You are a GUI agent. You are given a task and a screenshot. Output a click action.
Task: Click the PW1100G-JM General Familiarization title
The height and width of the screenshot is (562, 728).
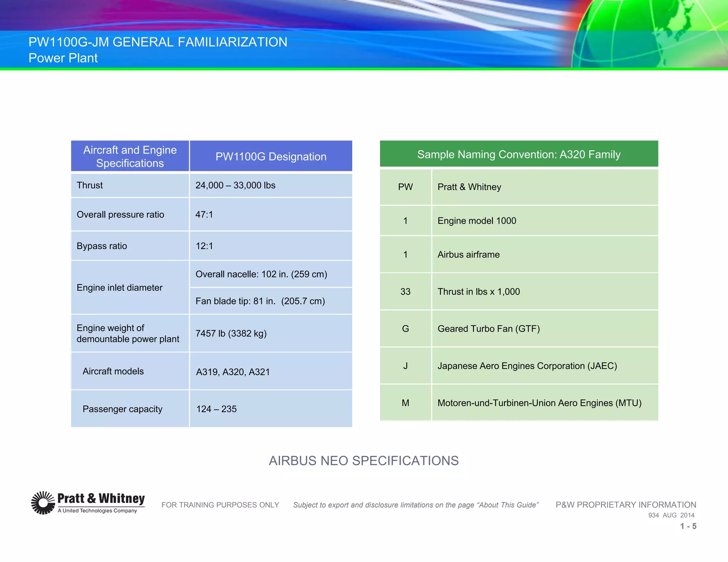pos(158,42)
